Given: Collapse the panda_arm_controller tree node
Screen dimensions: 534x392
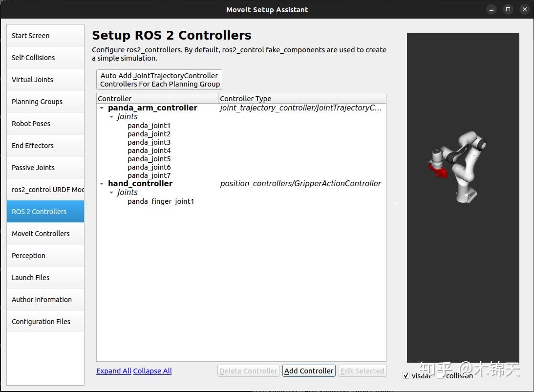Looking at the screenshot, I should (102, 108).
